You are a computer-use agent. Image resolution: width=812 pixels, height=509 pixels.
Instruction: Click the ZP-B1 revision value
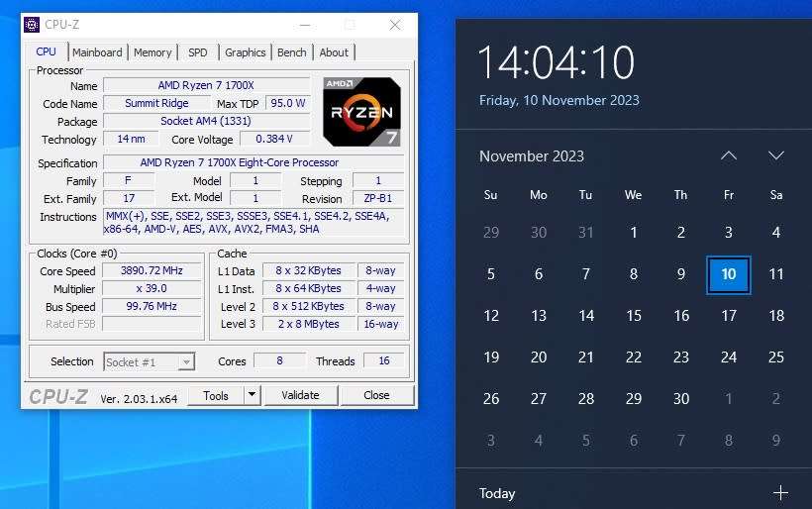tap(378, 198)
